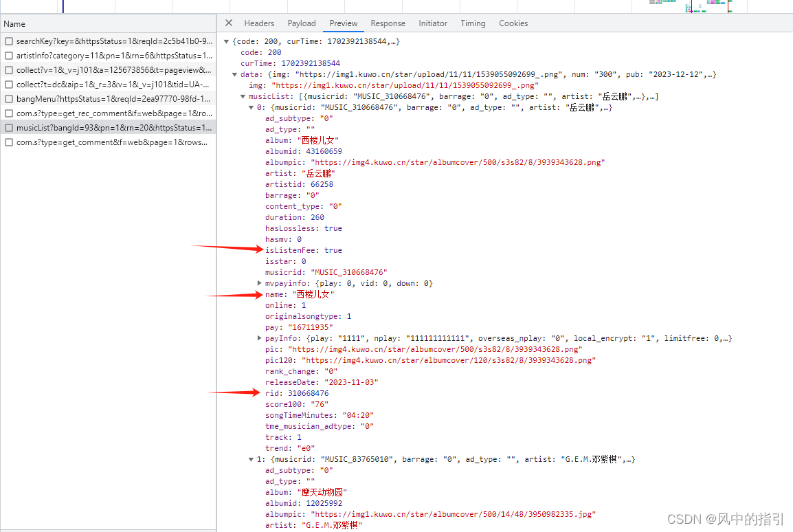The image size is (793, 532).
Task: Click the artistid: 66258 property
Action: coord(299,185)
